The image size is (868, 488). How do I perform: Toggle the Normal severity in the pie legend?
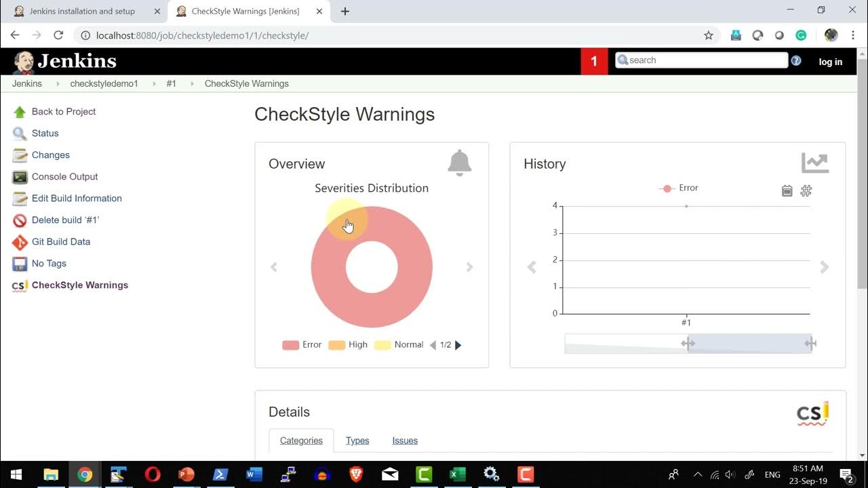click(x=399, y=345)
